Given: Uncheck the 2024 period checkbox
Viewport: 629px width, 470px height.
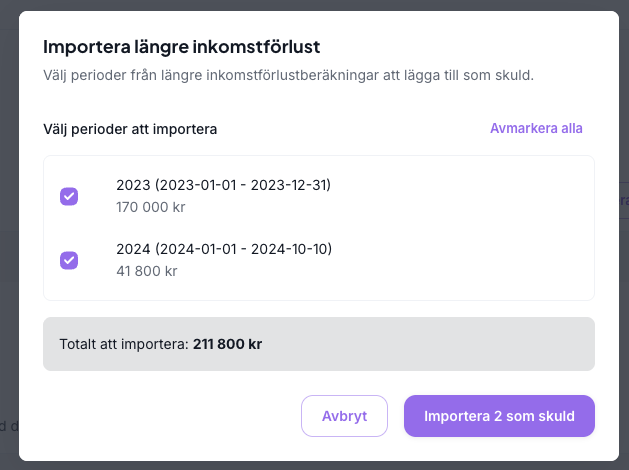Looking at the screenshot, I should click(69, 260).
